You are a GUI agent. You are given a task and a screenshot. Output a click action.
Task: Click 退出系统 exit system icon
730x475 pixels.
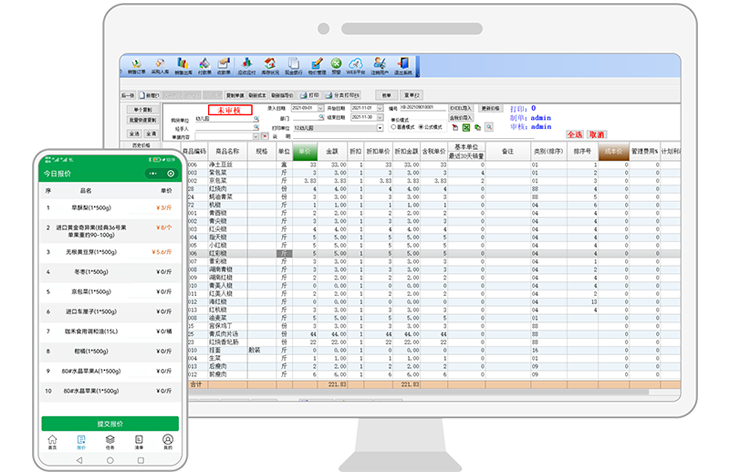coord(404,65)
